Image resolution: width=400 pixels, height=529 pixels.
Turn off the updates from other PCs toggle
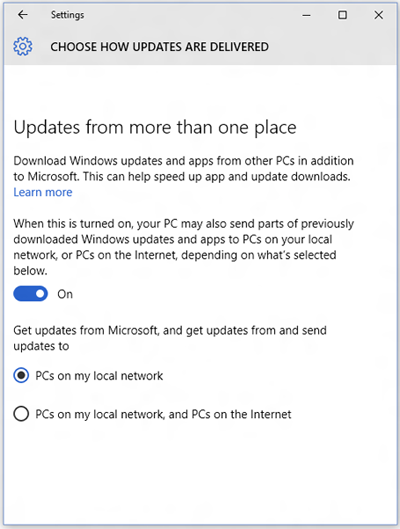[30, 294]
